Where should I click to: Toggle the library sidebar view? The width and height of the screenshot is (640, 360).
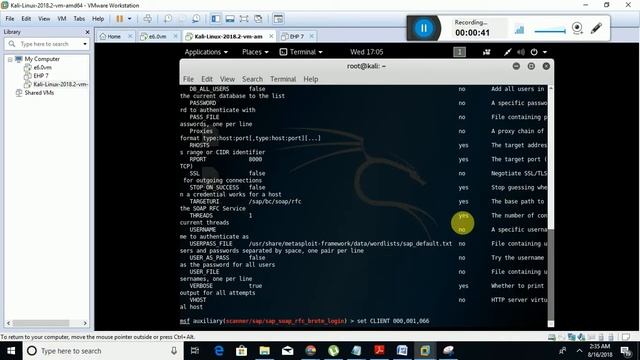tap(216, 19)
